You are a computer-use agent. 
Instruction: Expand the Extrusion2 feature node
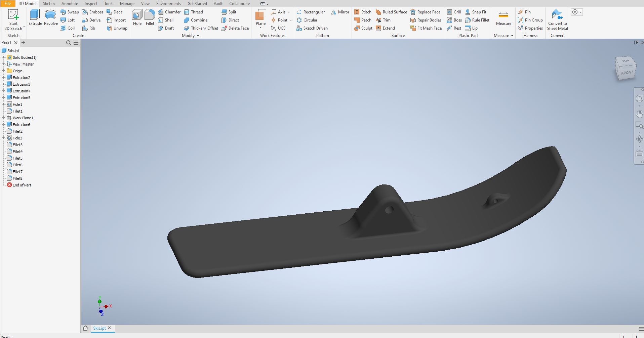click(3, 78)
